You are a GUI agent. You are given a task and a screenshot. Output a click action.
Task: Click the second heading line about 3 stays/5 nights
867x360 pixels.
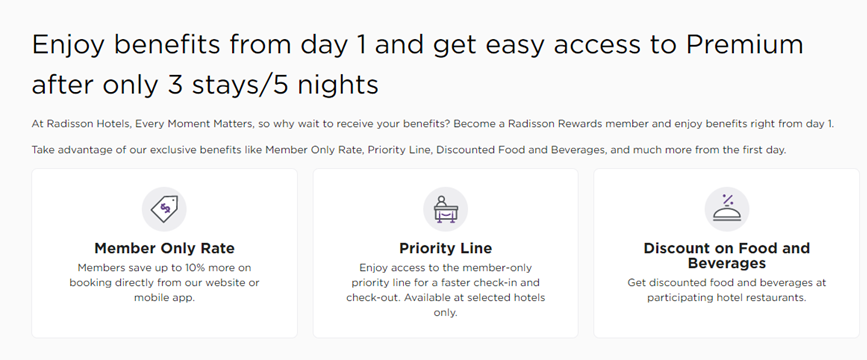click(205, 86)
